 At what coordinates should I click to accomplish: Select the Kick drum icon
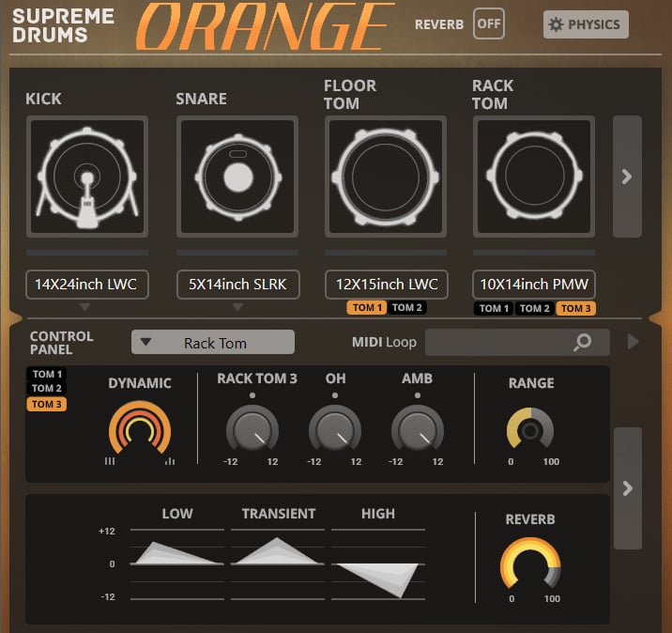click(x=86, y=177)
